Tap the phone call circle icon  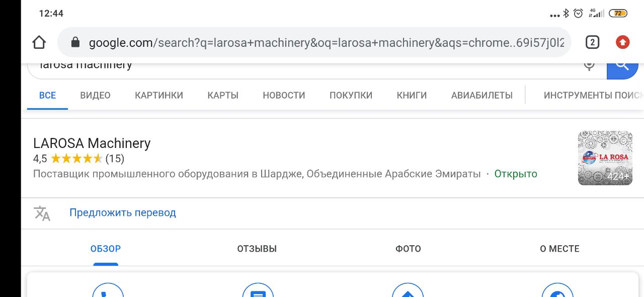click(108, 291)
